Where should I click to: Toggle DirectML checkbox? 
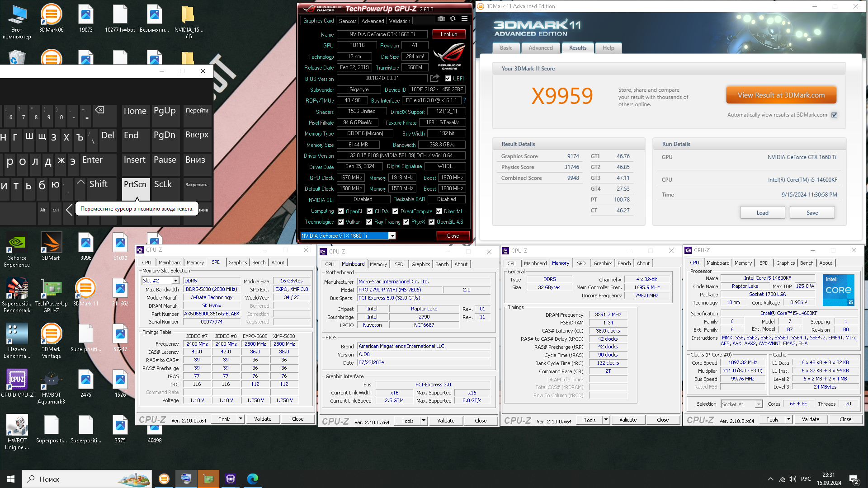pyautogui.click(x=439, y=211)
